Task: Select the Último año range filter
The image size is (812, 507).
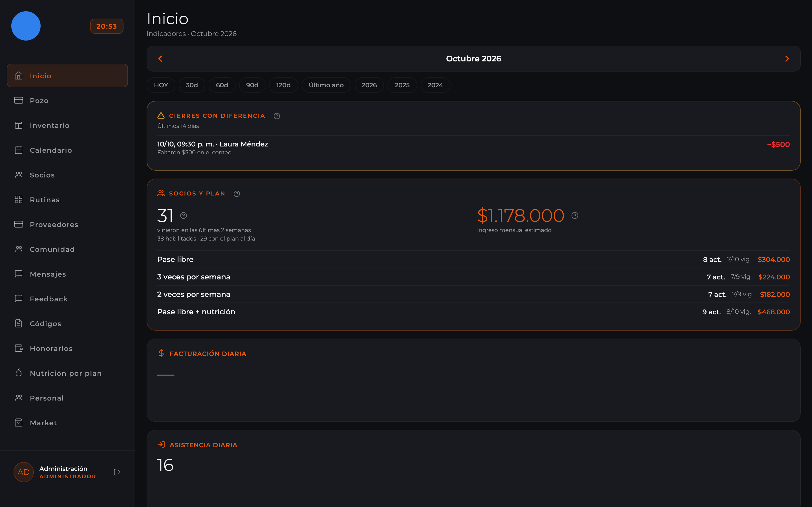Action: [x=326, y=85]
